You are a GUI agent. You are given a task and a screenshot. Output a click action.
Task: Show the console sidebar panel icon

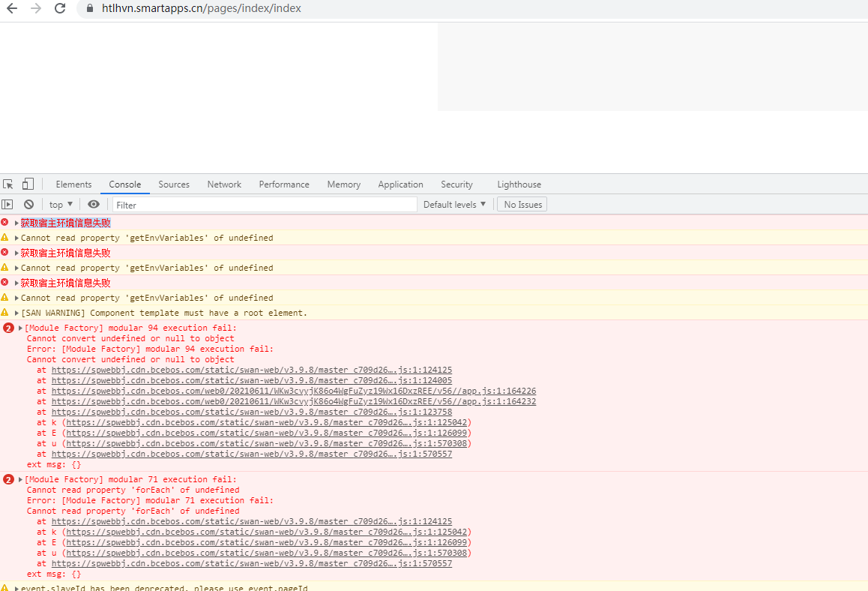pos(7,205)
